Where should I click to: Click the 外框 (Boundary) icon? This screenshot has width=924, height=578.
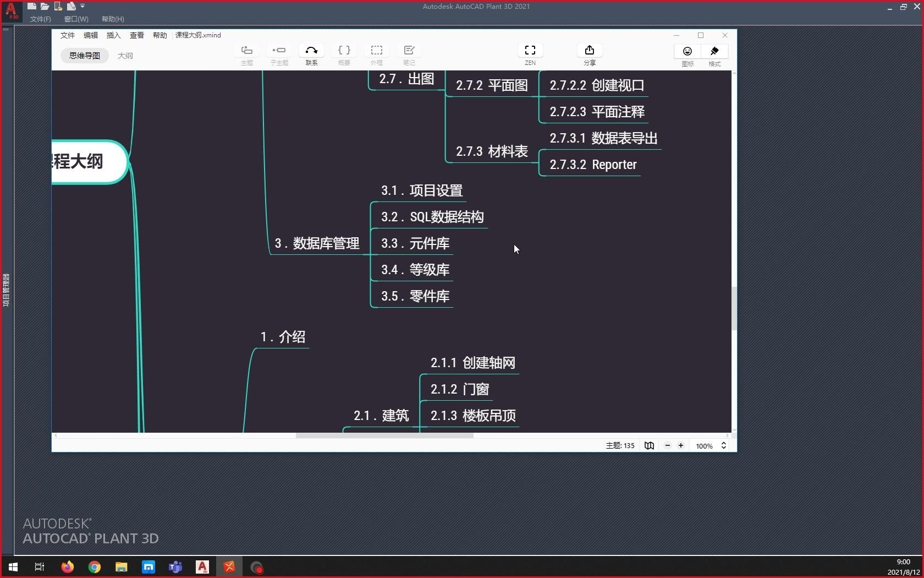tap(377, 51)
